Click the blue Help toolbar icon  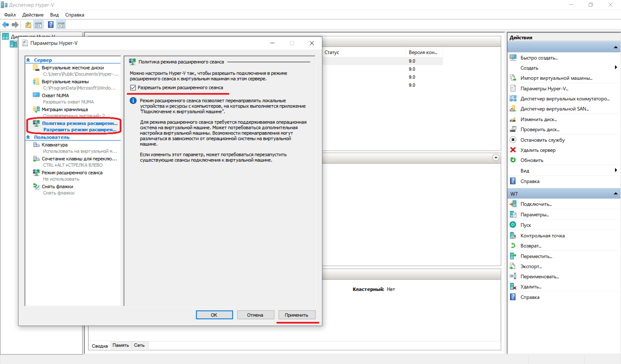click(x=51, y=25)
